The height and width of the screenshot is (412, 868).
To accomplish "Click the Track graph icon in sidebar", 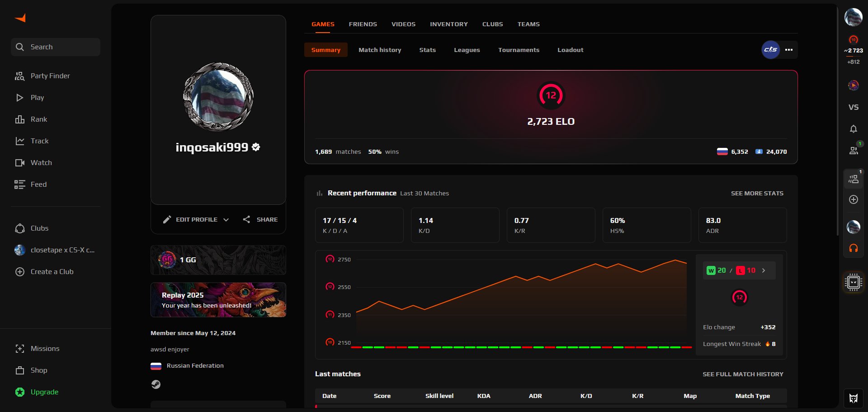I will click(19, 141).
